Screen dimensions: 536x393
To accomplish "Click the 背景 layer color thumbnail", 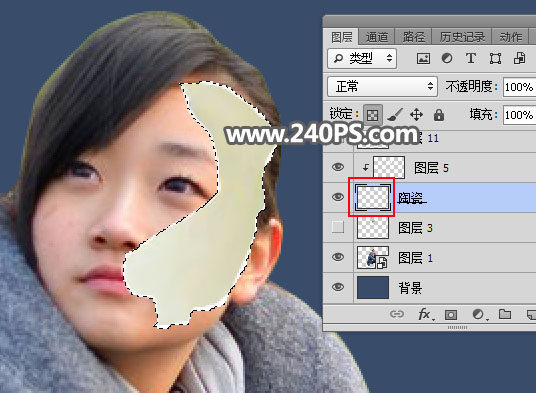I will (x=373, y=287).
